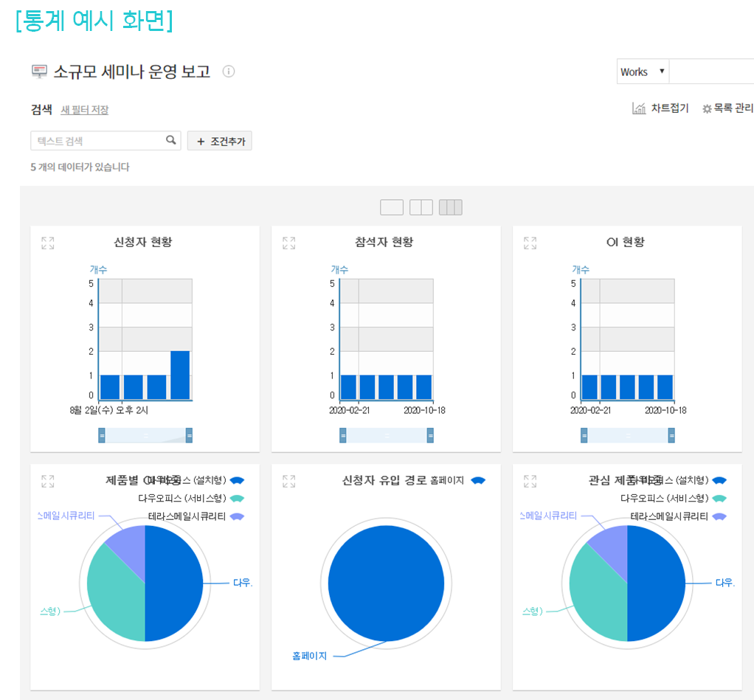Viewport: 754px width, 700px height.
Task: Expand the 제품별 pie chart fullscreen icon
Action: tap(48, 482)
